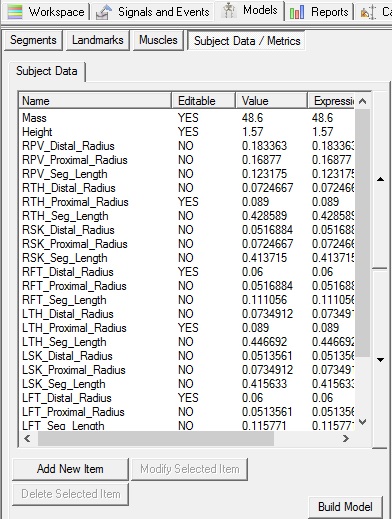Select the RFT_Proximal_Radius row

[x=187, y=286]
